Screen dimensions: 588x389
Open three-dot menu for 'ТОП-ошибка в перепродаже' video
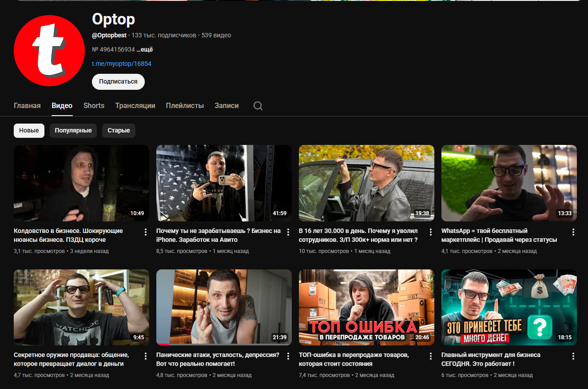pos(430,356)
